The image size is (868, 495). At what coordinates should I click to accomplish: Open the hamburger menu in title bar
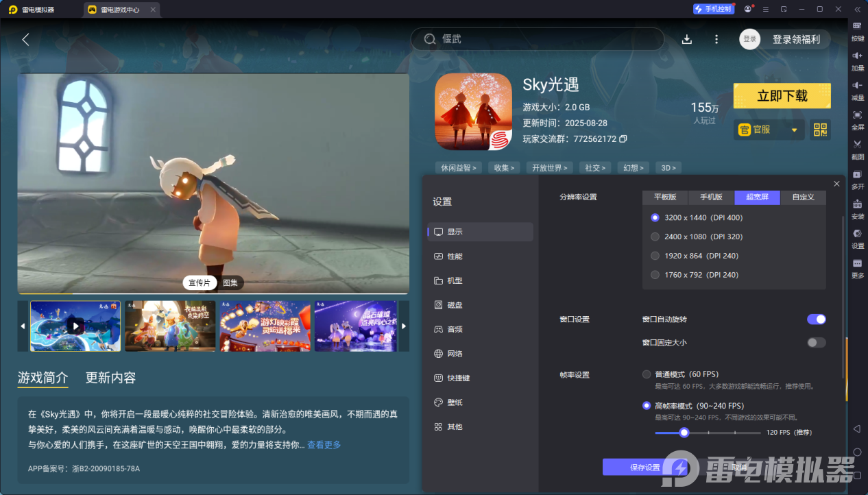coord(766,9)
